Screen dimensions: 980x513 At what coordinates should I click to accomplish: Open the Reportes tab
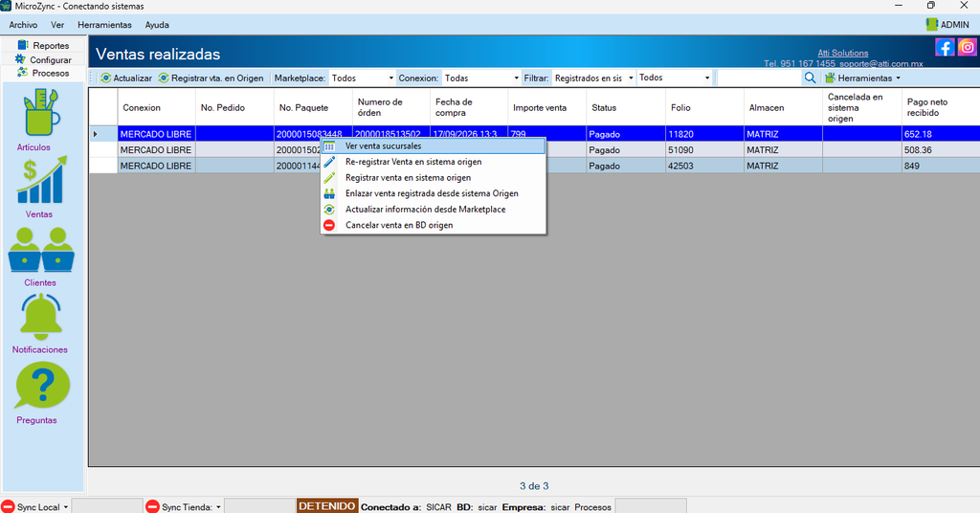(x=43, y=45)
